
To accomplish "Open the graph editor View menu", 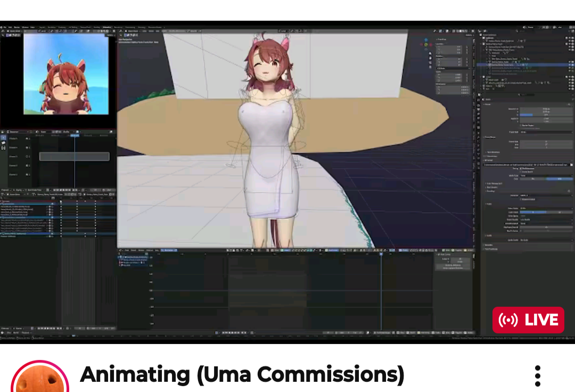I will click(x=127, y=250).
